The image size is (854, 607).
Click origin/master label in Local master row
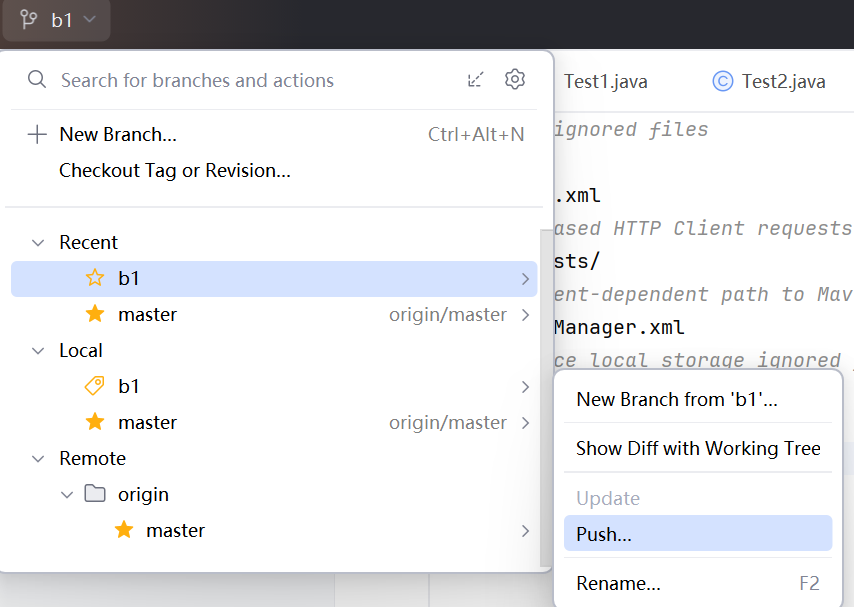[448, 422]
